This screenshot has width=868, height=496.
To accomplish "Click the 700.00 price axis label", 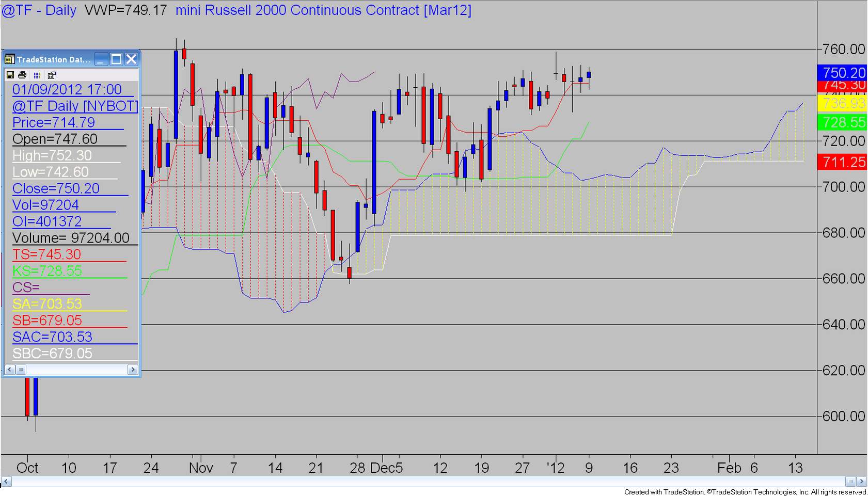I will [844, 187].
